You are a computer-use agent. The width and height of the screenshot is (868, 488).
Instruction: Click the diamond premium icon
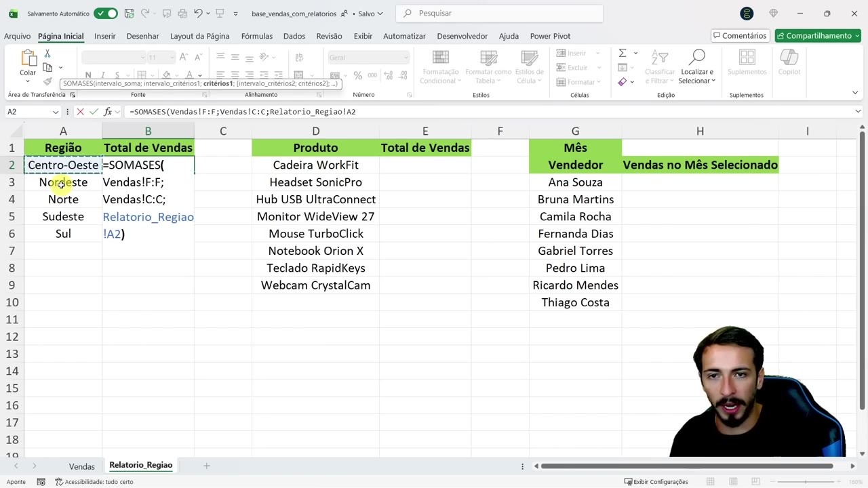[774, 14]
